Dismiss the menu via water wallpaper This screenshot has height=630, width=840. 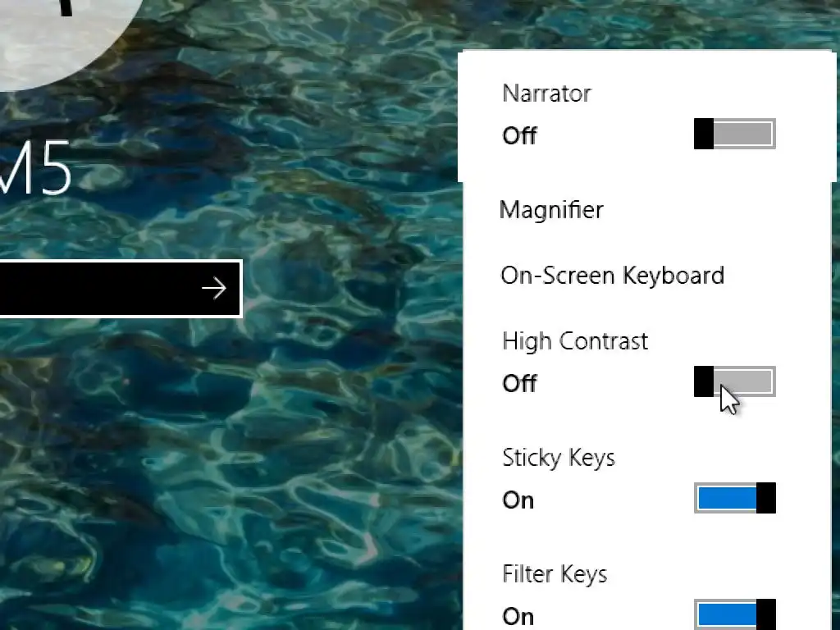(x=322, y=428)
